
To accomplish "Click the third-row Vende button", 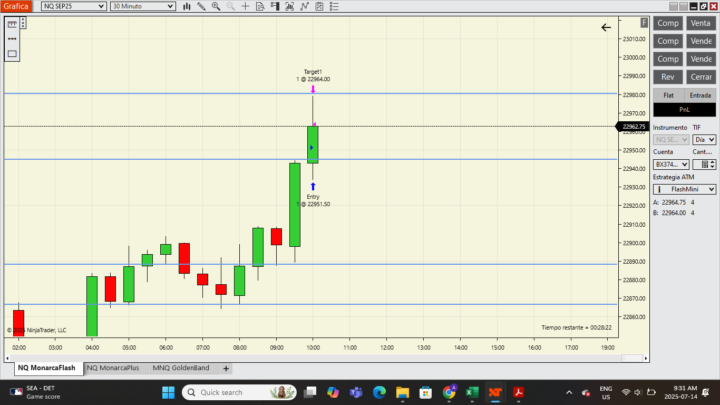I will pyautogui.click(x=701, y=59).
